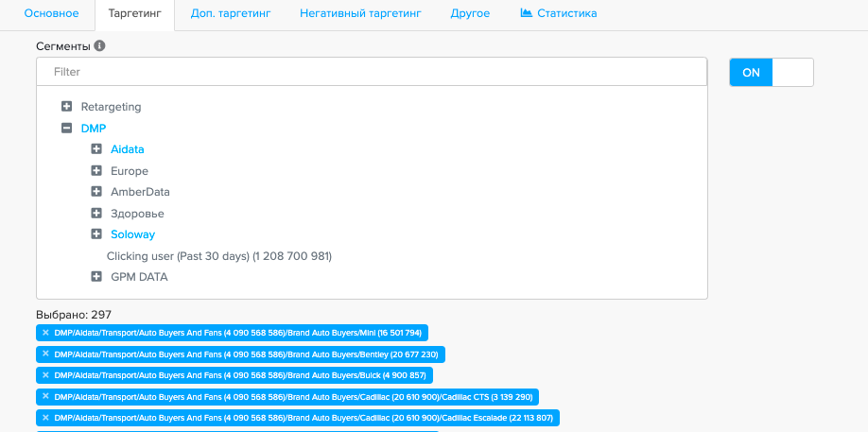The width and height of the screenshot is (868, 432).
Task: Open the Статистика tab
Action: [x=559, y=14]
